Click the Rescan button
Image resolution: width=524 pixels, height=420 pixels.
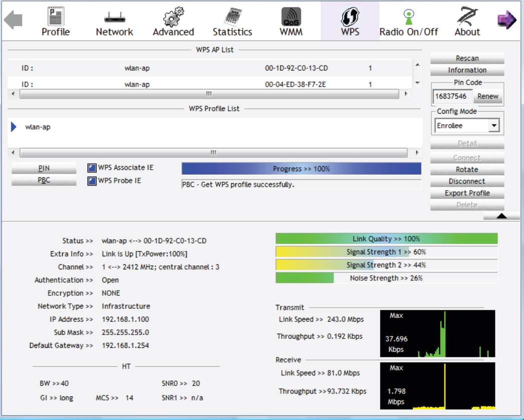(467, 59)
